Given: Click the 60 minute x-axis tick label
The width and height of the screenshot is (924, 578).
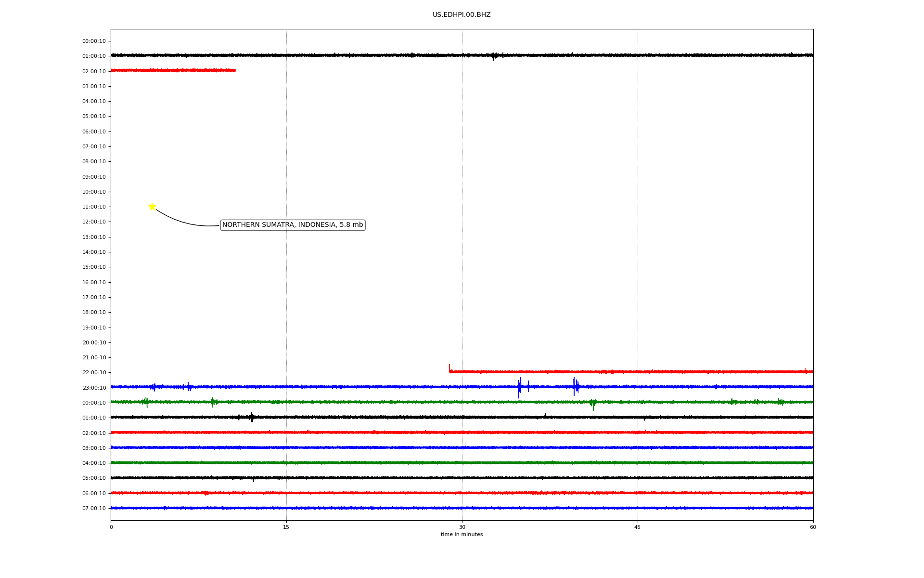Looking at the screenshot, I should (813, 527).
